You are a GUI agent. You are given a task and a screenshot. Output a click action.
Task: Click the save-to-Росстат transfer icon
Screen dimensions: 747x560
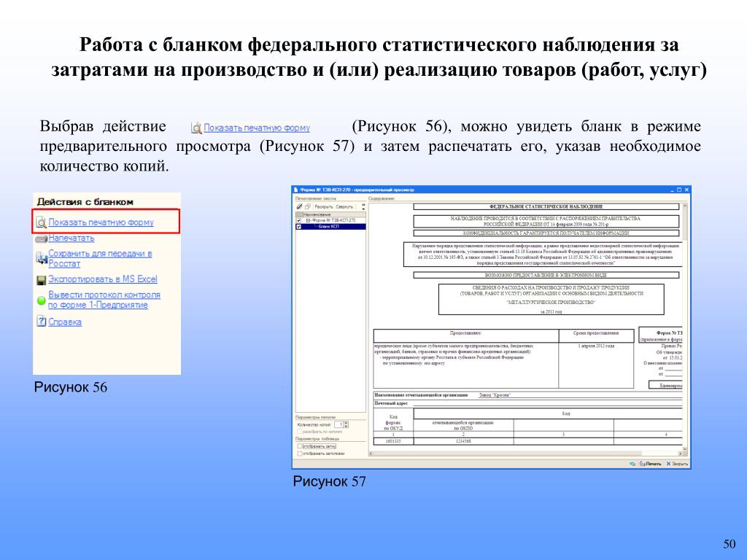pos(42,256)
